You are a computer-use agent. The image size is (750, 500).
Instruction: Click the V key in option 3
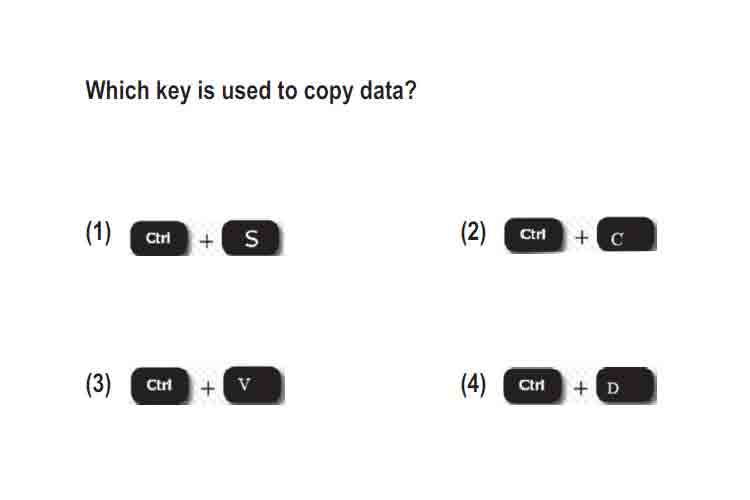[x=253, y=385]
